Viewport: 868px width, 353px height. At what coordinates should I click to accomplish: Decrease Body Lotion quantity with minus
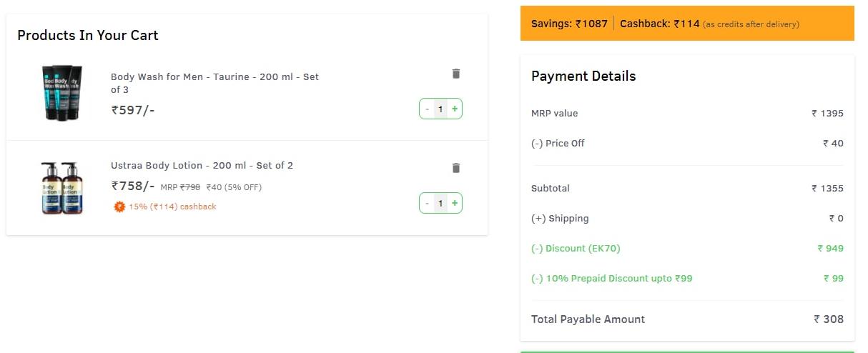click(427, 203)
